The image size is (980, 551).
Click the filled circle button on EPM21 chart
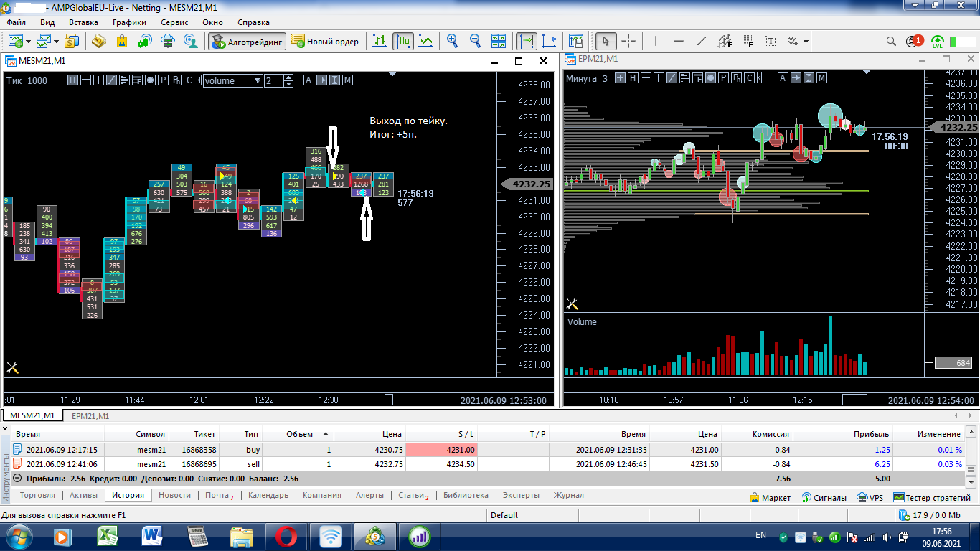[710, 78]
